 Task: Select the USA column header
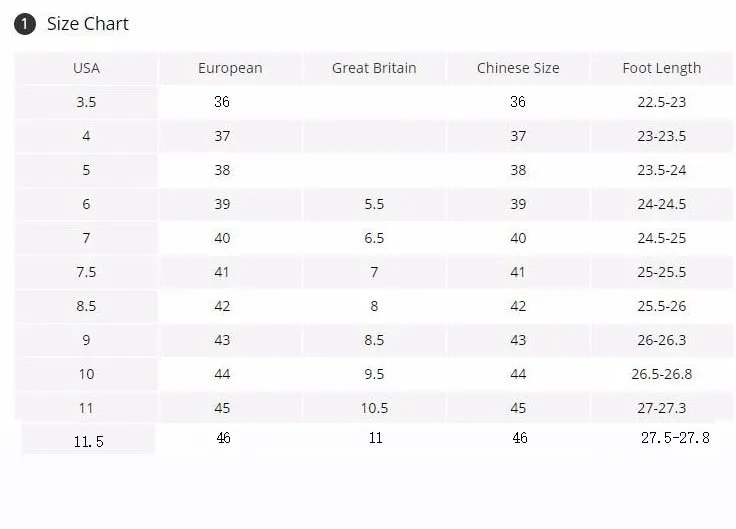click(86, 69)
